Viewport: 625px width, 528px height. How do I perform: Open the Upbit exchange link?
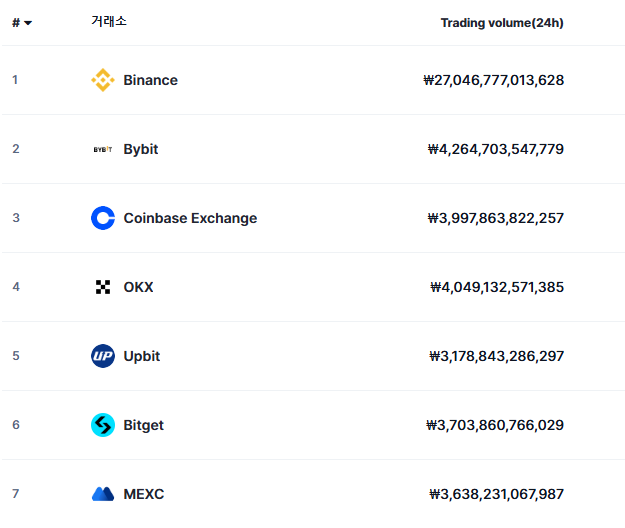142,356
